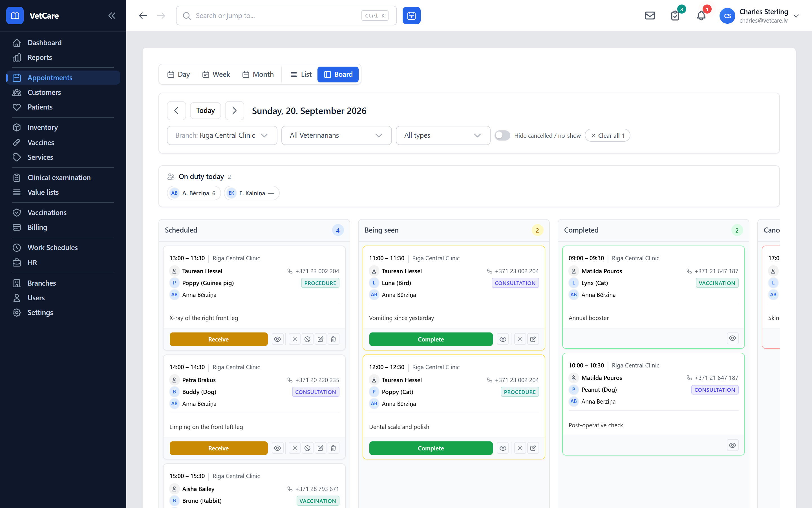Focus the Search or jump to field
812x508 pixels.
point(286,16)
